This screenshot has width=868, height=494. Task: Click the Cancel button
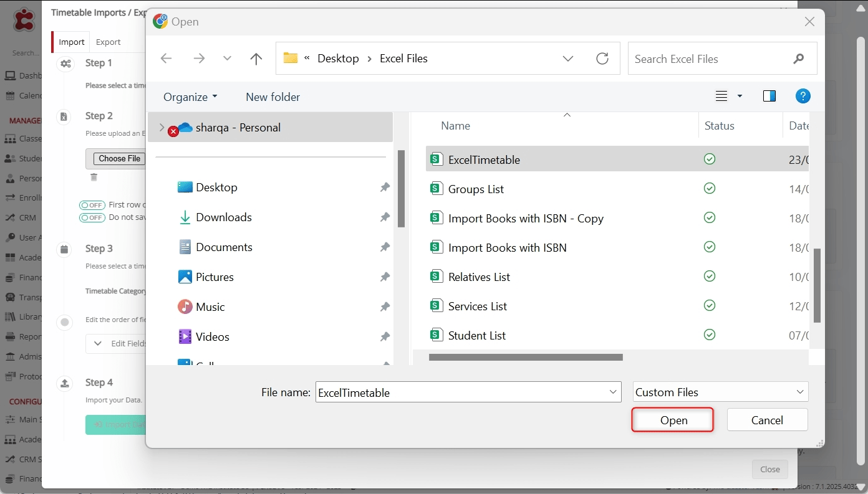click(766, 420)
